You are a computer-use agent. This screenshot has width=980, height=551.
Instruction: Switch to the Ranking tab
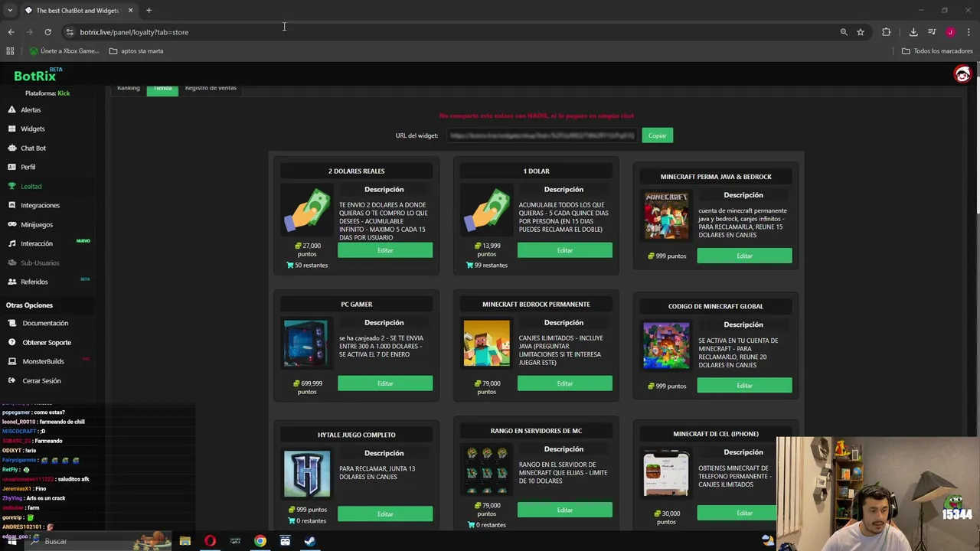128,88
